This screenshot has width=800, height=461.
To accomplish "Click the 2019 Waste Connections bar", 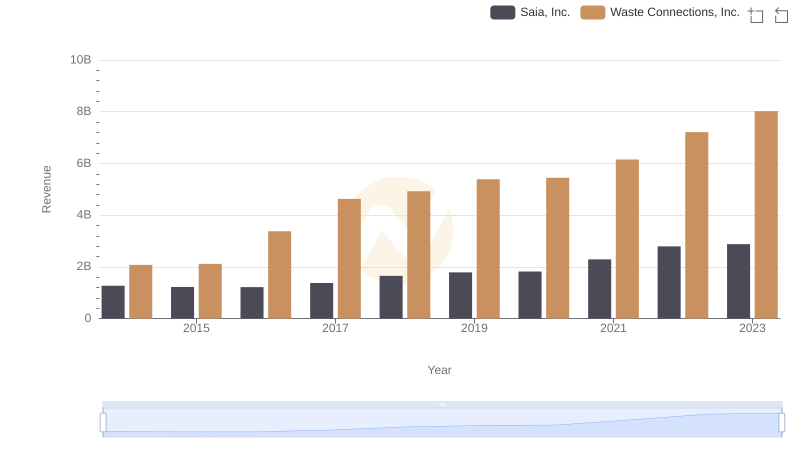I will (x=488, y=249).
